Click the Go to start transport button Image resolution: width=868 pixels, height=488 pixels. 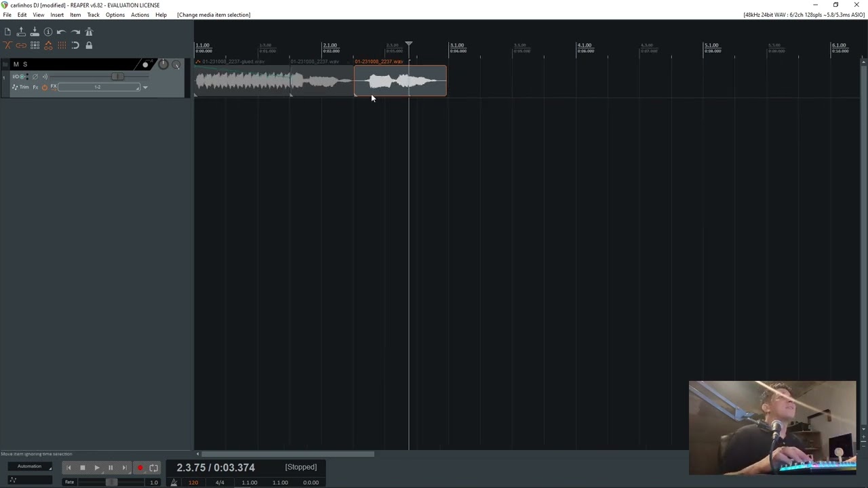(x=68, y=468)
